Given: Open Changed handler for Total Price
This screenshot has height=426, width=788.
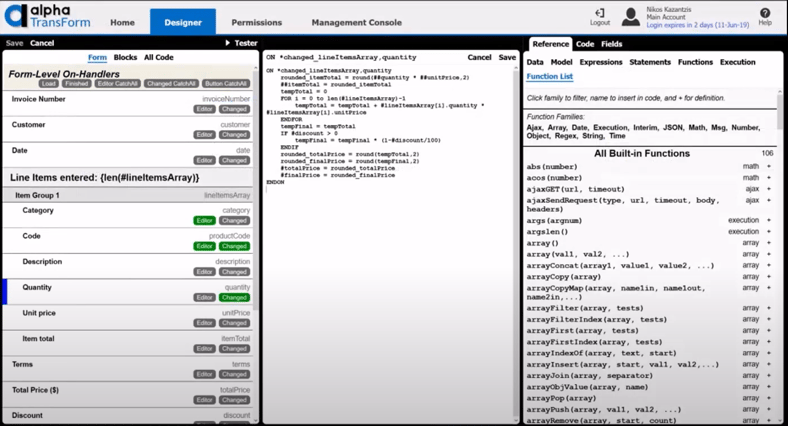Looking at the screenshot, I should tap(234, 400).
